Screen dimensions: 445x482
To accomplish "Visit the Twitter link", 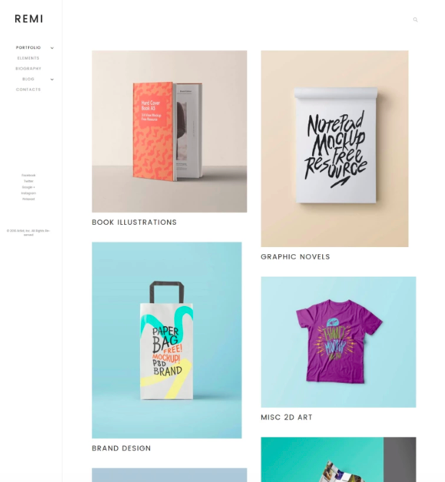I will (x=28, y=181).
